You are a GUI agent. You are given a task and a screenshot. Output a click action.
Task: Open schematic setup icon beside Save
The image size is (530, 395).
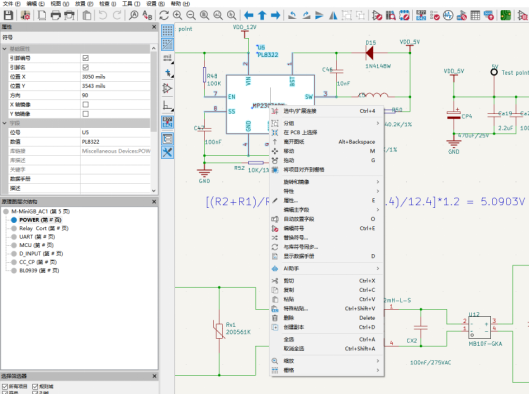(25, 15)
